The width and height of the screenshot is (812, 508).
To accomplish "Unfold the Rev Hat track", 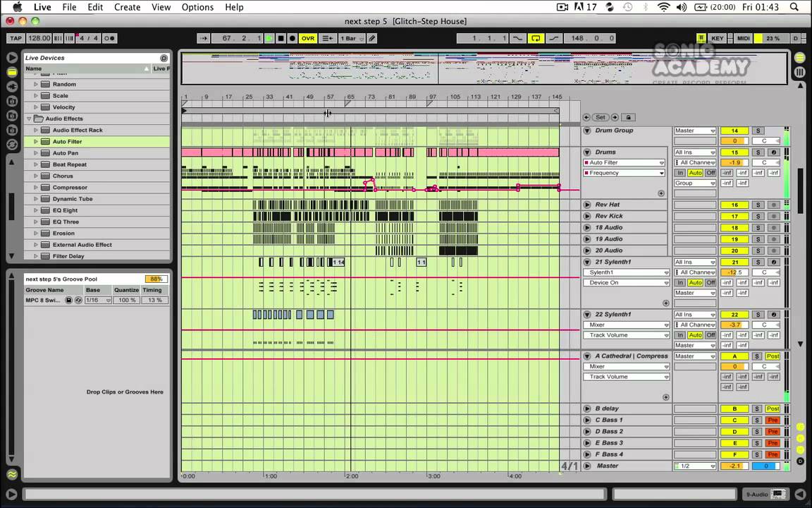I will point(587,205).
